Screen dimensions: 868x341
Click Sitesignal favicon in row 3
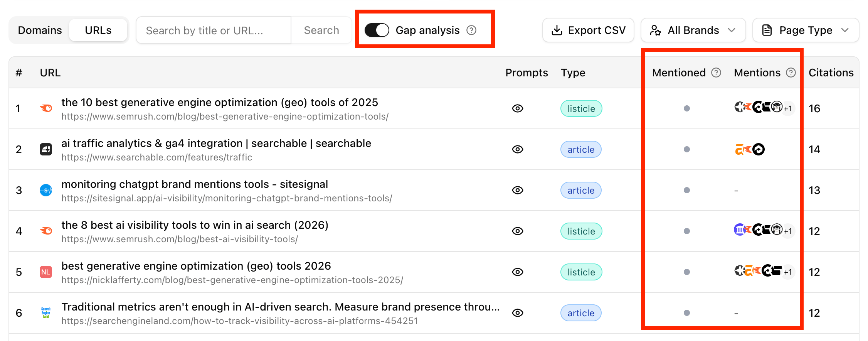click(46, 190)
